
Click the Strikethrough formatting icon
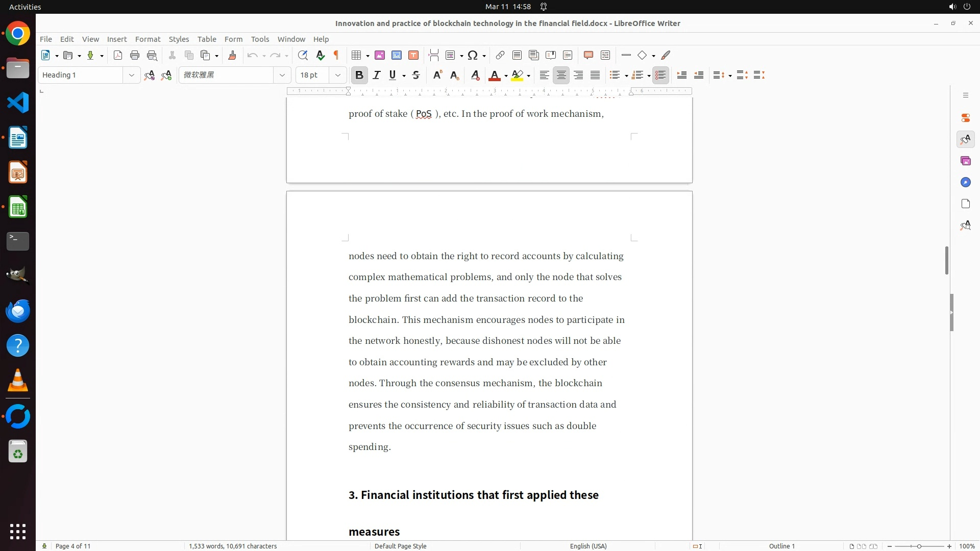416,75
